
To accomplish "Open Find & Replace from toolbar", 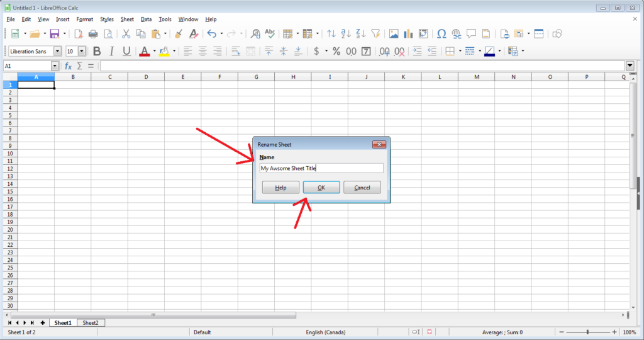I will tap(255, 34).
